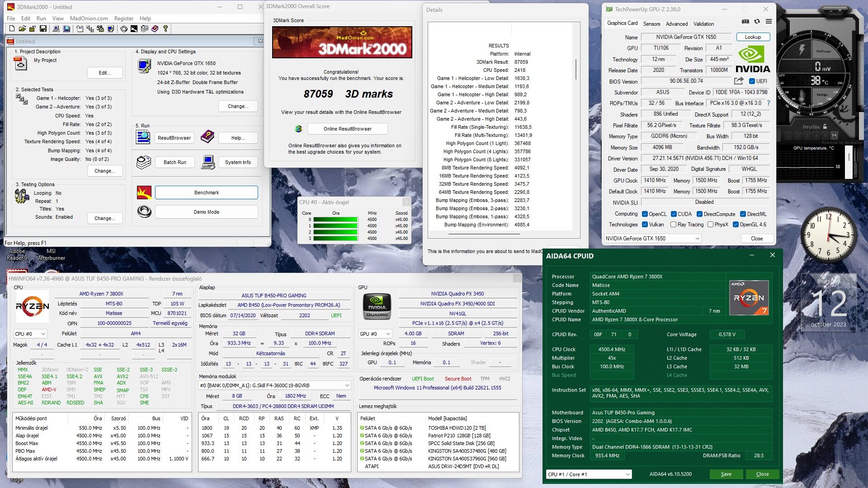
Task: Switch to the Sensors tab in GPU-Z
Action: pyautogui.click(x=651, y=24)
